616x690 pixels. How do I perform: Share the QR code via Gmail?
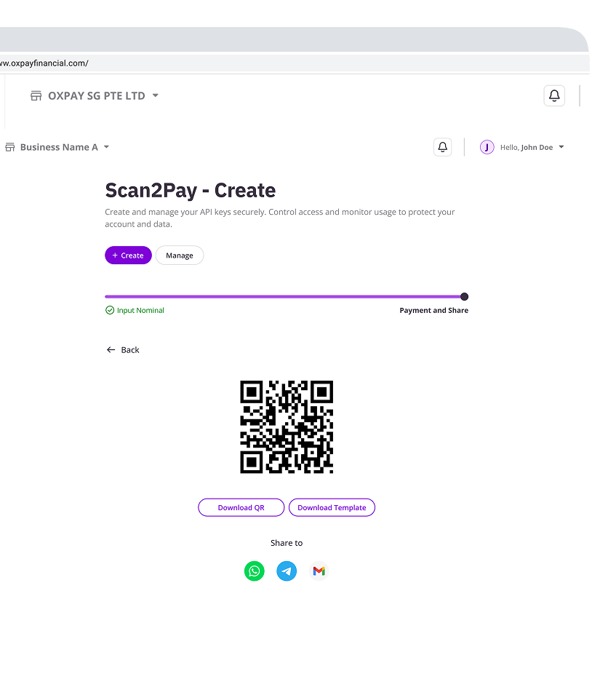pos(319,571)
